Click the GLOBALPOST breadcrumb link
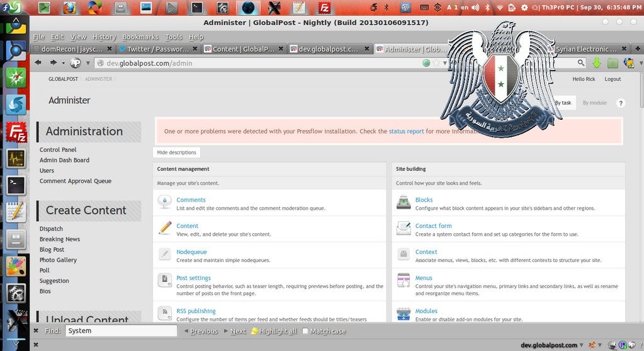Viewport: 644px width, 351px height. (63, 79)
